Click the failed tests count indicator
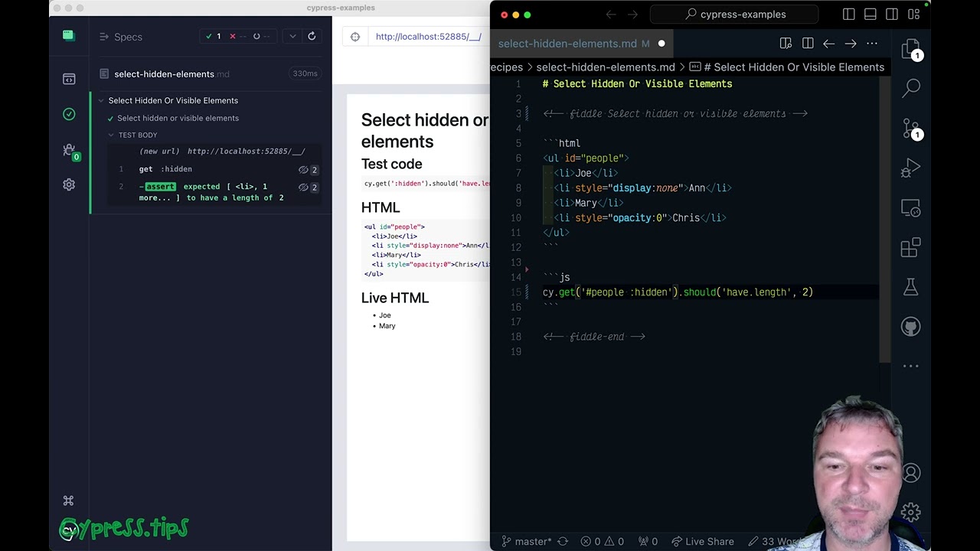This screenshot has width=980, height=551. tap(237, 36)
